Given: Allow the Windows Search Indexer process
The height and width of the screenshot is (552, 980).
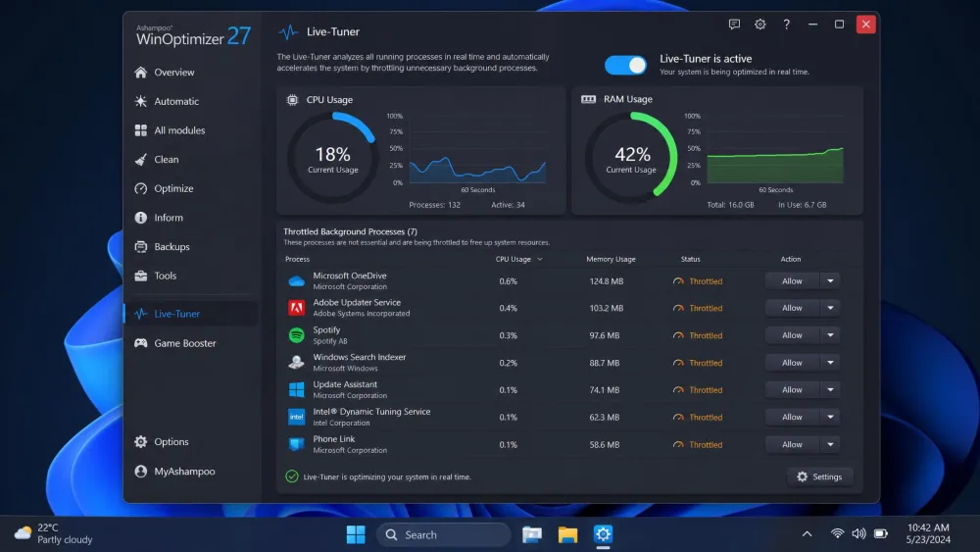Looking at the screenshot, I should (x=792, y=363).
